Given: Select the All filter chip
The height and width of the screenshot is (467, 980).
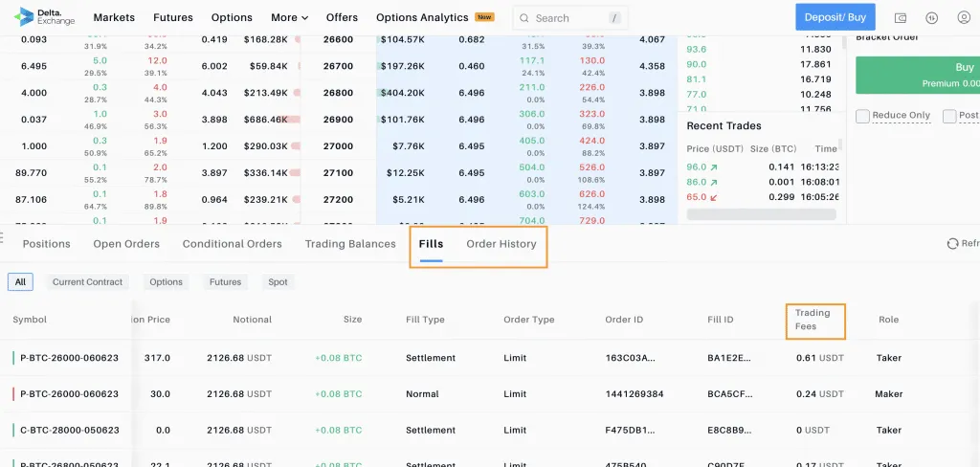Looking at the screenshot, I should click(20, 282).
